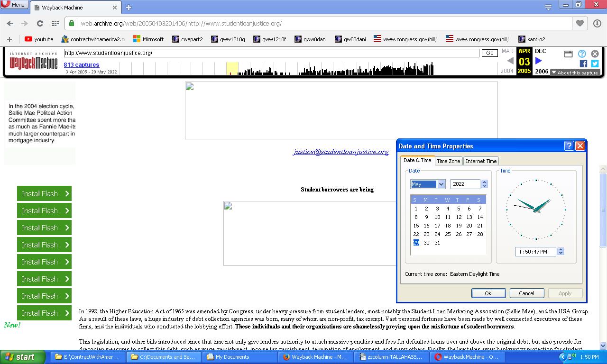607x364 pixels.
Task: Click the browser reload page icon
Action: [40, 23]
